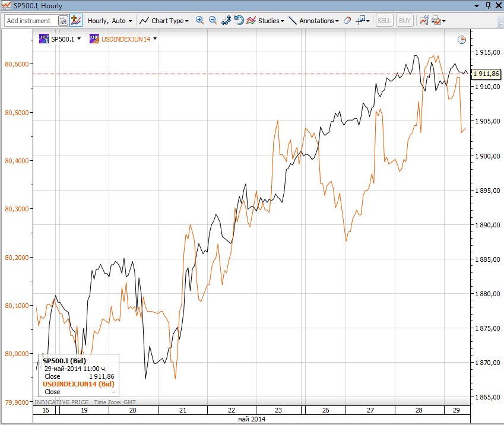Click the print chart icon
The height and width of the screenshot is (425, 504).
(436, 20)
